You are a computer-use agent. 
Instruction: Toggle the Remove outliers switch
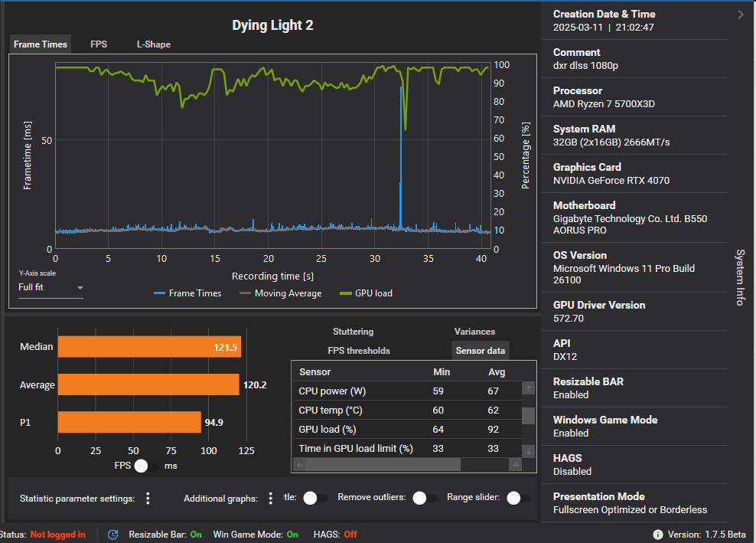(x=424, y=498)
